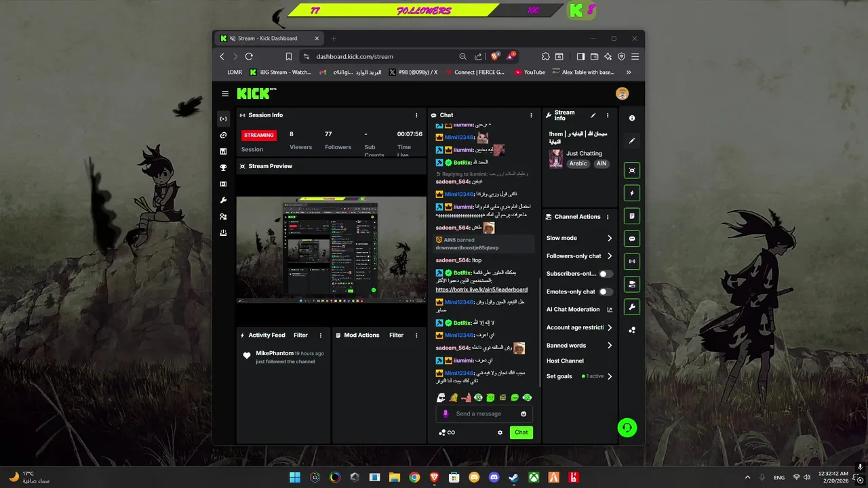Open the download tray icon in the left sidebar
Image resolution: width=868 pixels, height=488 pixels.
223,232
